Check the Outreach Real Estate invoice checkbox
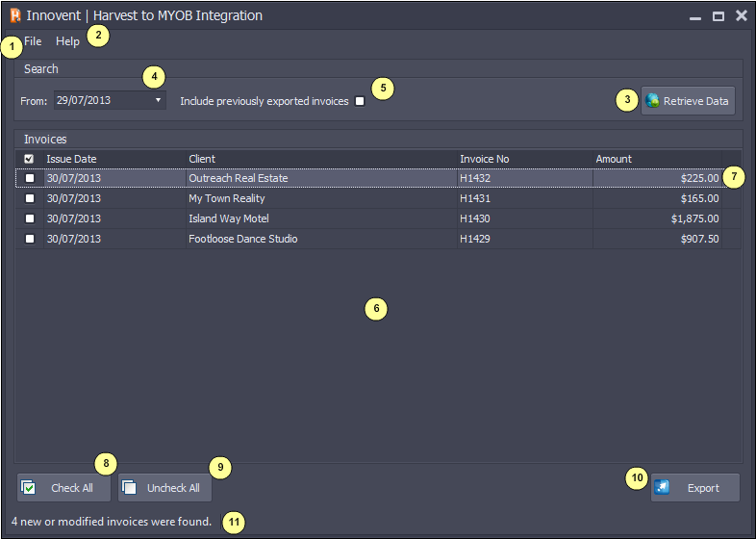 [30, 178]
